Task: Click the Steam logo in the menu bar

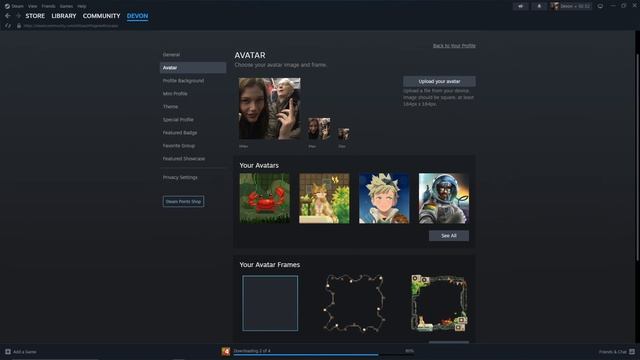Action: [7, 6]
